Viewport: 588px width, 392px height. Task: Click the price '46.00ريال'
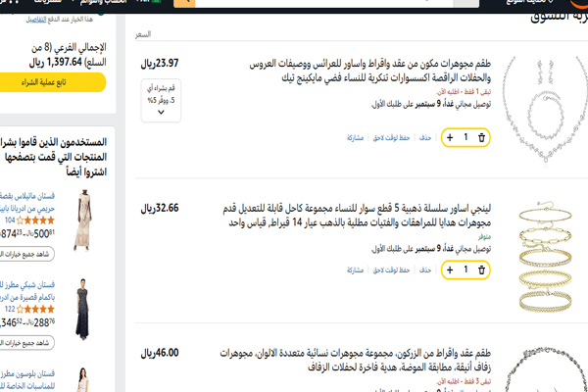160,353
